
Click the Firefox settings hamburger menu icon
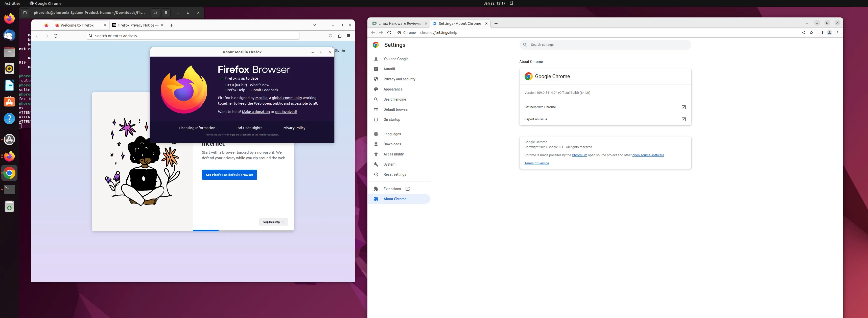349,35
